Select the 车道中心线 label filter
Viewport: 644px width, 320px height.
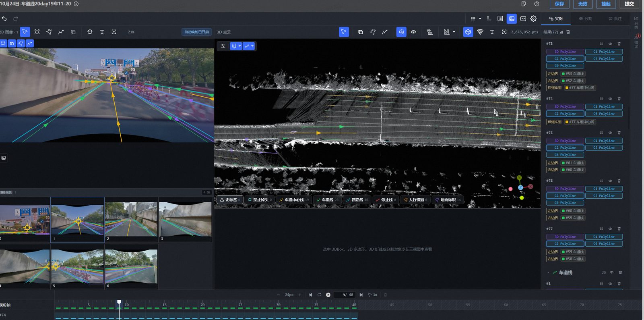click(294, 199)
